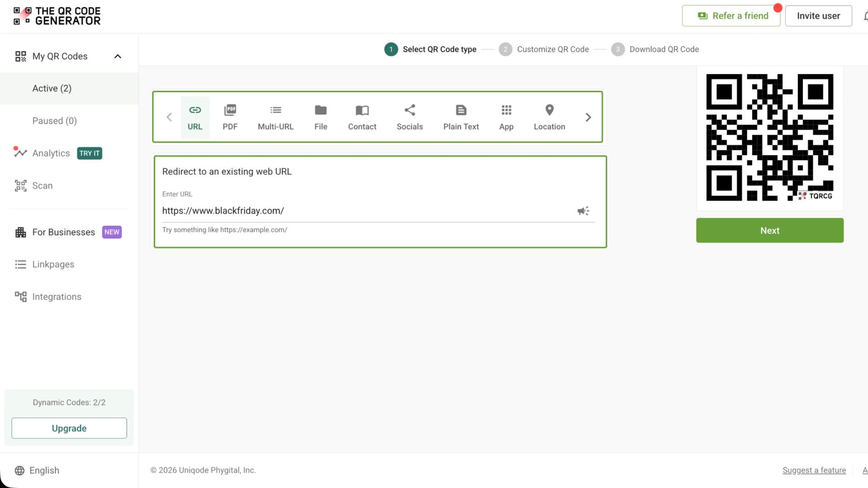868x488 pixels.
Task: Select the File QR code type
Action: (x=321, y=117)
